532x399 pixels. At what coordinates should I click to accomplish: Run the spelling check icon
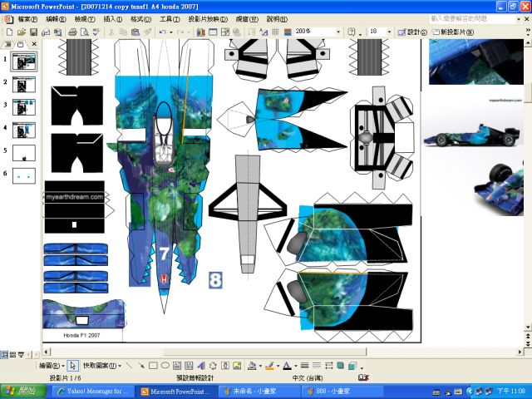pyautogui.click(x=96, y=32)
